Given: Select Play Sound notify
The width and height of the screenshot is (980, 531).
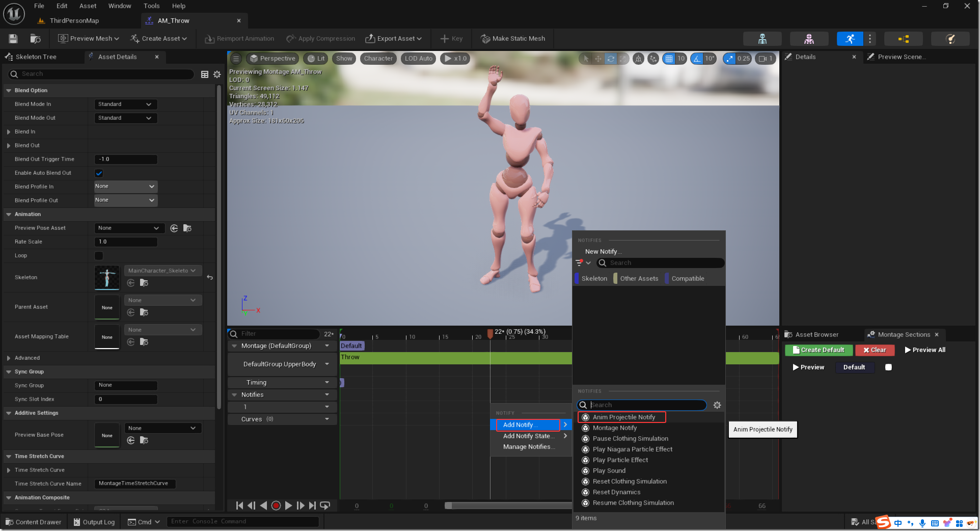Looking at the screenshot, I should [609, 471].
